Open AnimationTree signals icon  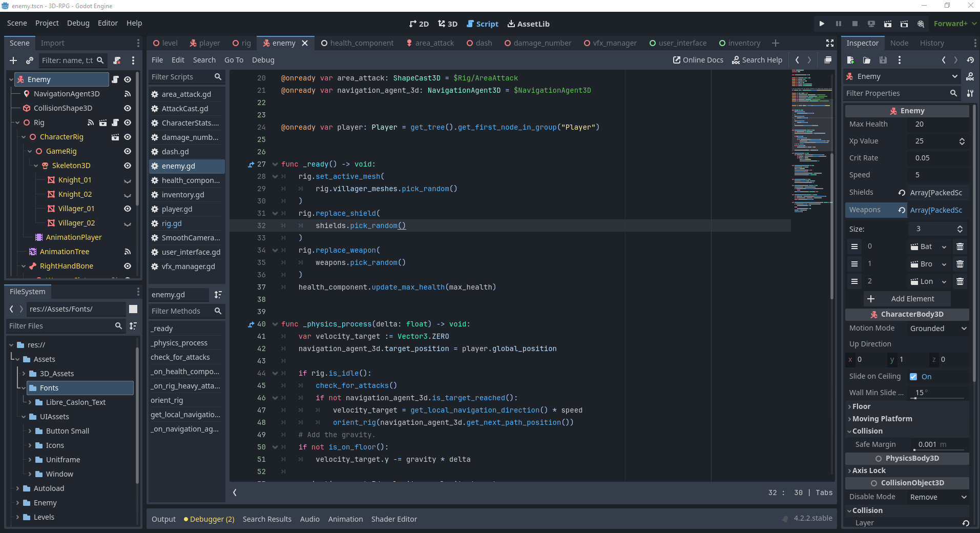pyautogui.click(x=128, y=252)
